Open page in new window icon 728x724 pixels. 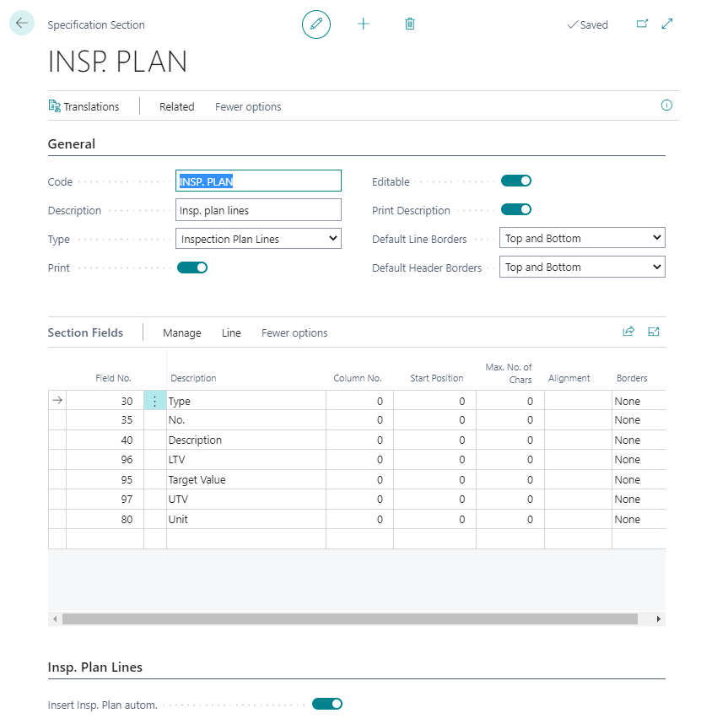click(642, 24)
